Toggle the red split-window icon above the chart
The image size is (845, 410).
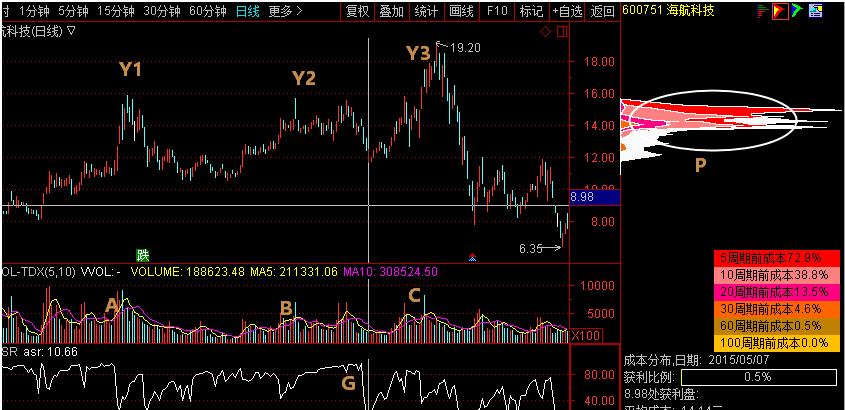pos(561,32)
